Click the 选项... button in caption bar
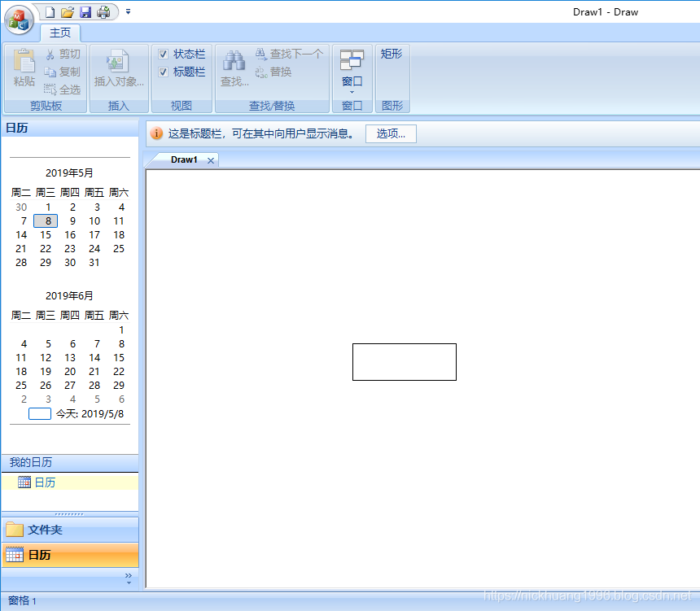700x611 pixels. pos(391,134)
